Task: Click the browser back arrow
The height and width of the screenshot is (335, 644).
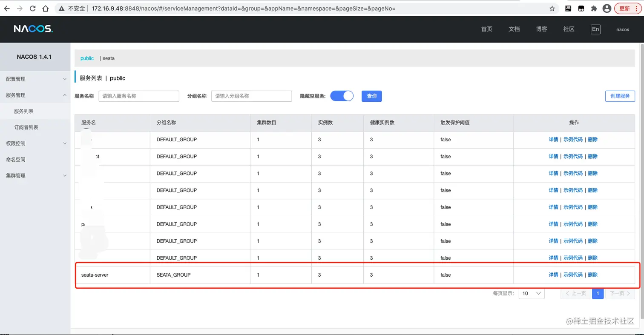Action: [x=7, y=8]
